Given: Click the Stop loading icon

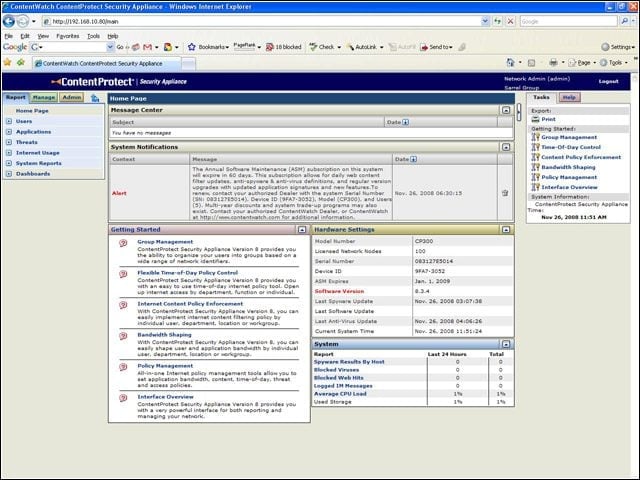Looking at the screenshot, I should pyautogui.click(x=510, y=21).
